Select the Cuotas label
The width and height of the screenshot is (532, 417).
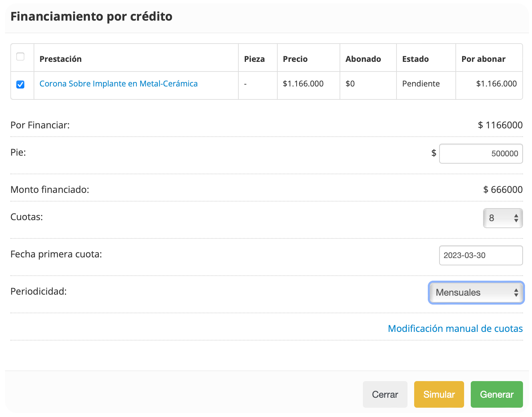coord(27,217)
